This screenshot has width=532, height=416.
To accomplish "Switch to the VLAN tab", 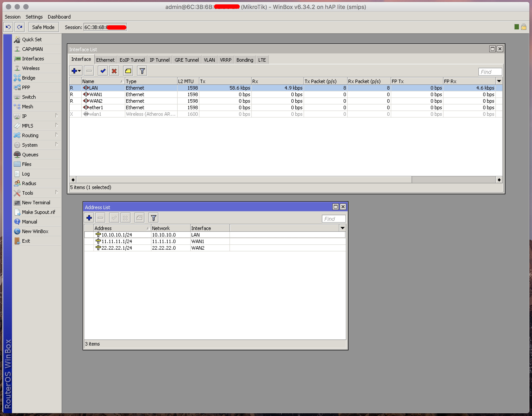I will click(209, 60).
